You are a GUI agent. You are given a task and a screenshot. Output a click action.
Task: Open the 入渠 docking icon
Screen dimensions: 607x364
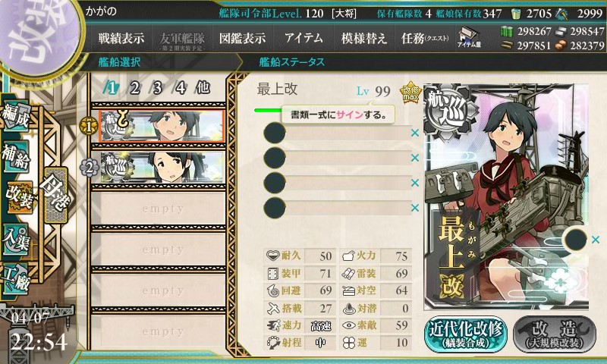pos(16,240)
